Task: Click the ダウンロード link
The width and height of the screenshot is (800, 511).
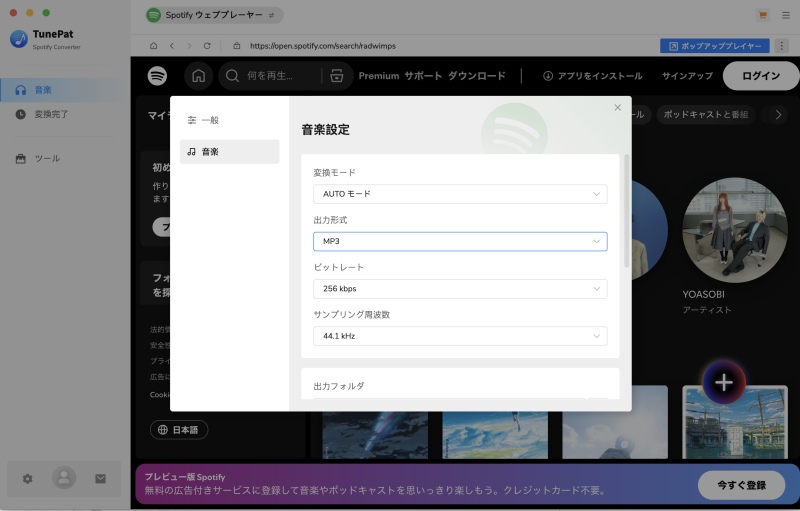Action: click(477, 76)
